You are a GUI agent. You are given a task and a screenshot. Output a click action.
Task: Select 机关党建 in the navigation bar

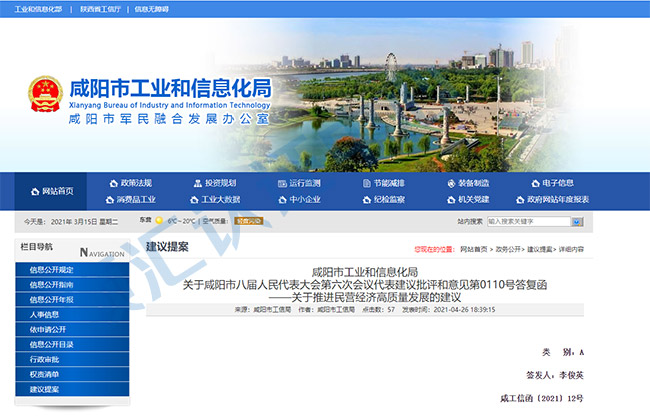(x=474, y=200)
